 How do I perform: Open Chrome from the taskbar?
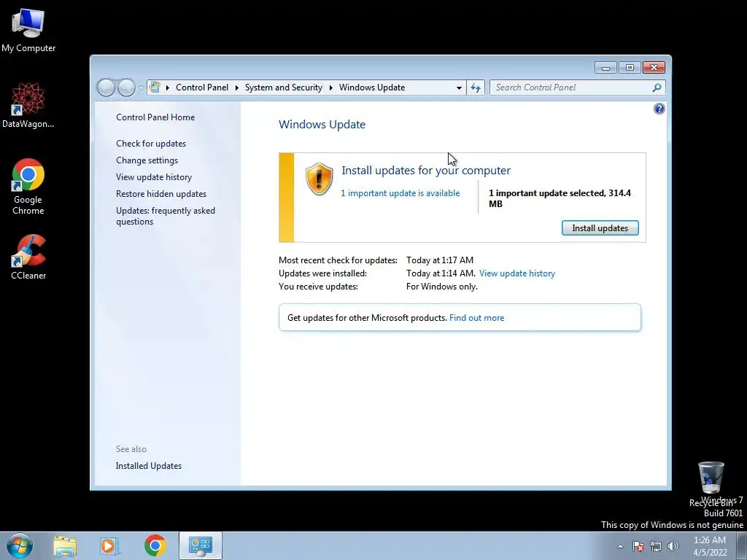(155, 545)
